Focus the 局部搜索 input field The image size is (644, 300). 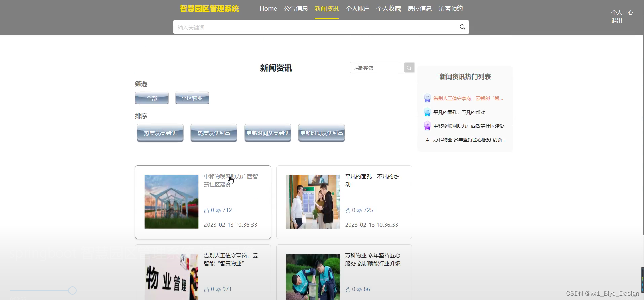(x=377, y=68)
